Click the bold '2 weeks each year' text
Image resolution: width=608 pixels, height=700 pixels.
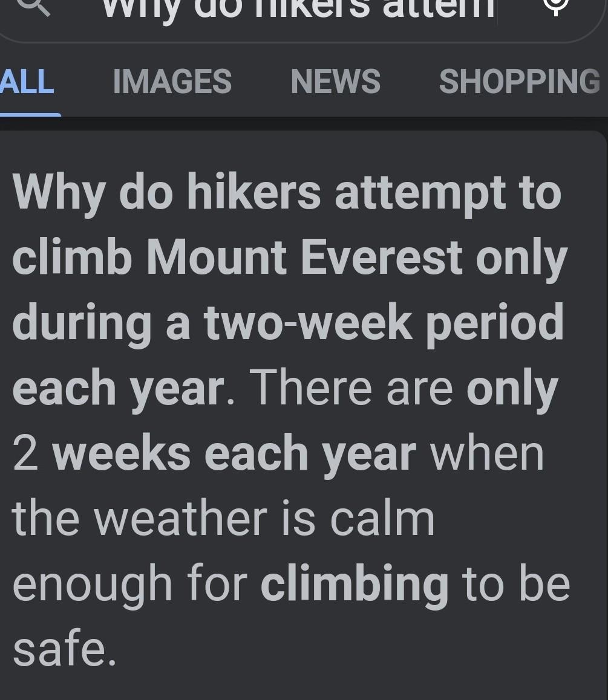(214, 453)
